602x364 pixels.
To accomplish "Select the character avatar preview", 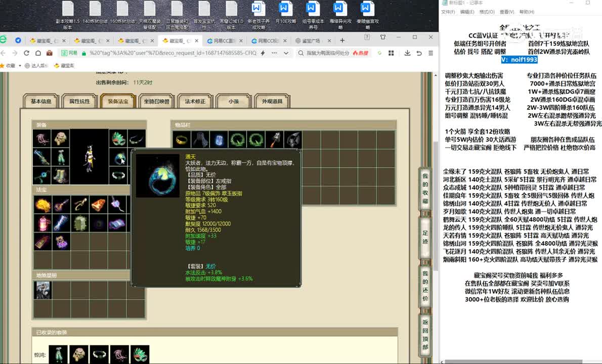I will coord(90,157).
